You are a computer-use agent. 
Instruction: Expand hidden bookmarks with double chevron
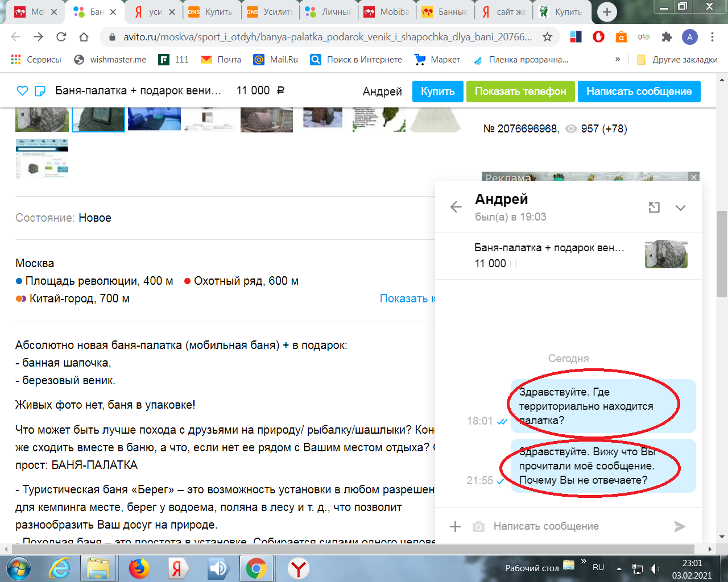pyautogui.click(x=618, y=59)
